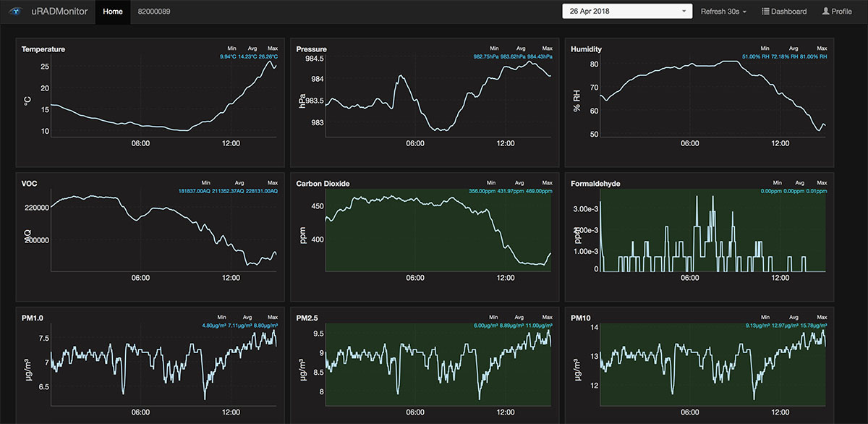
Task: Click inside the VOC chart plot
Action: pyautogui.click(x=163, y=232)
